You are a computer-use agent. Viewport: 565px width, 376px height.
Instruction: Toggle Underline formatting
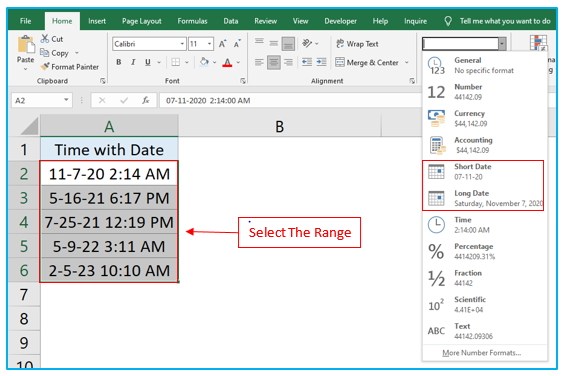[x=147, y=62]
